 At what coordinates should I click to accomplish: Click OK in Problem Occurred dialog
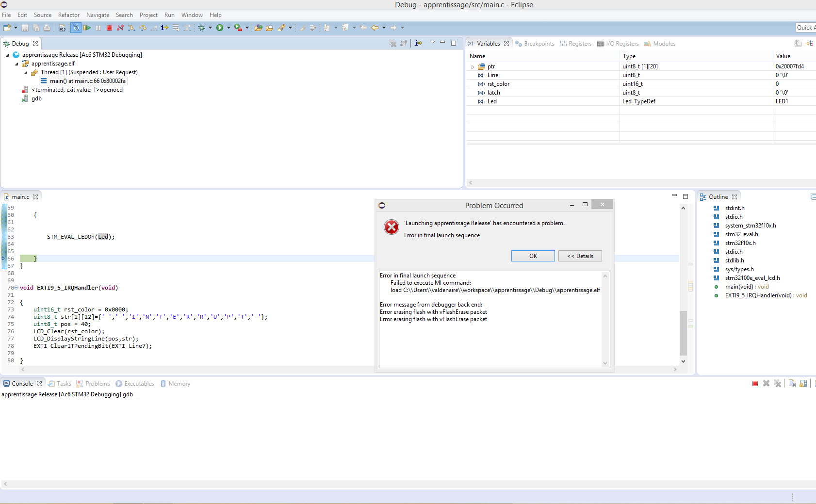pyautogui.click(x=533, y=256)
